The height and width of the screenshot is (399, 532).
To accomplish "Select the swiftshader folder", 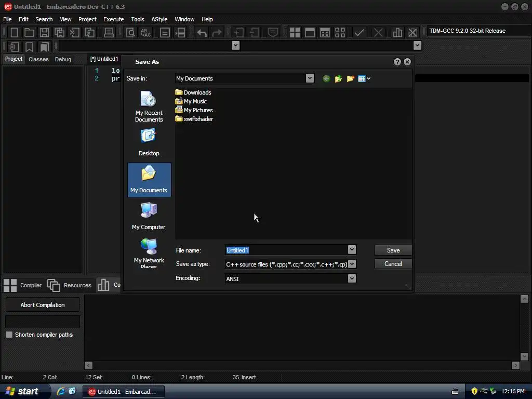I will click(x=194, y=119).
